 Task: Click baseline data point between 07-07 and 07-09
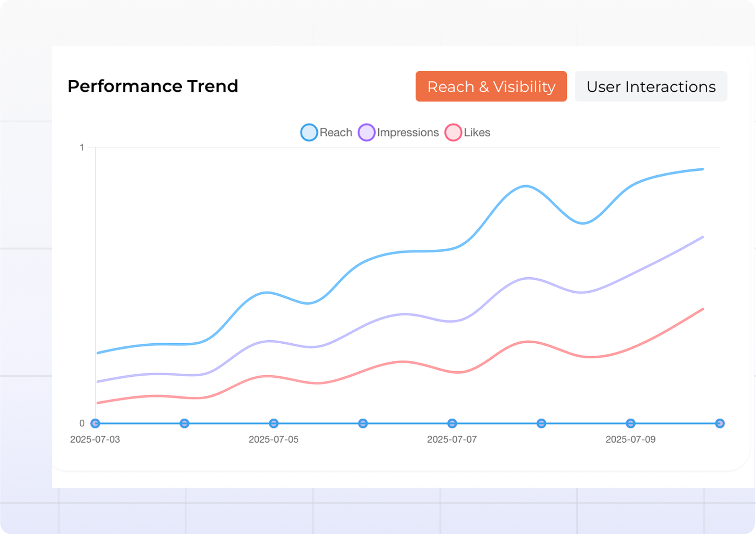(541, 424)
